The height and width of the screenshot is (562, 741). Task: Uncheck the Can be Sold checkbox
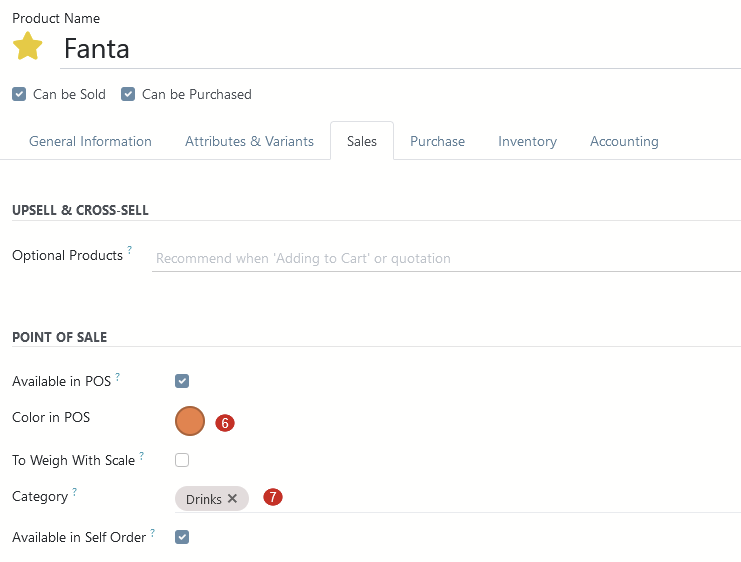19,94
